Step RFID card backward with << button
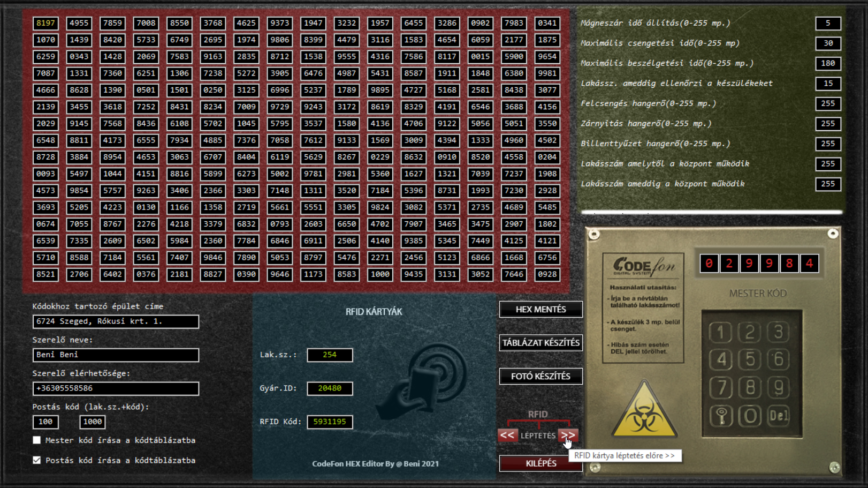 (507, 435)
